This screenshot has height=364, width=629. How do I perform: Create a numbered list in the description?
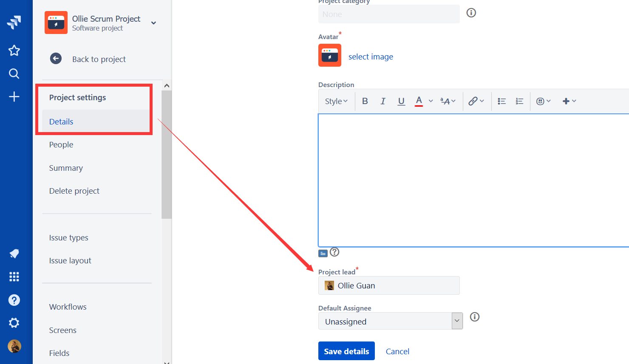point(519,101)
